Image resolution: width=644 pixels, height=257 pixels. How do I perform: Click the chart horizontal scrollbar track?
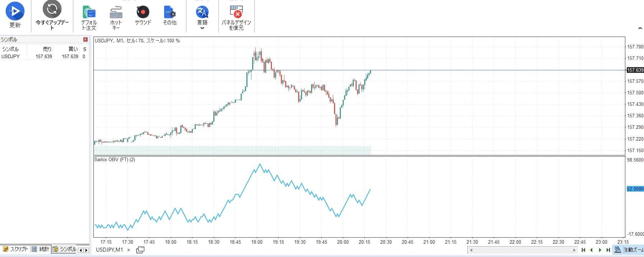[x=523, y=250]
